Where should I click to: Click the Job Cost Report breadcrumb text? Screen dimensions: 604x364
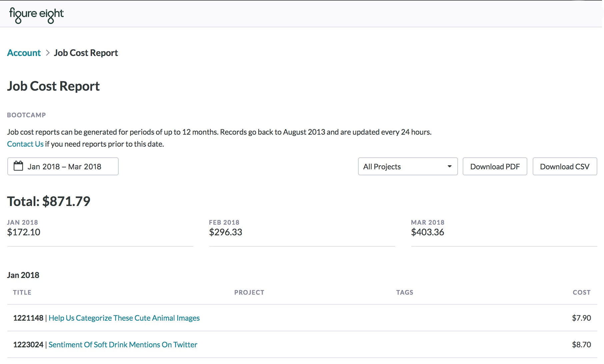[x=86, y=53]
